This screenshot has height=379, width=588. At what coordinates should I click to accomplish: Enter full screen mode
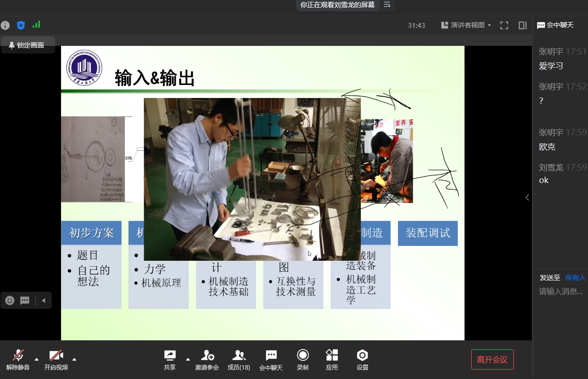coord(504,26)
